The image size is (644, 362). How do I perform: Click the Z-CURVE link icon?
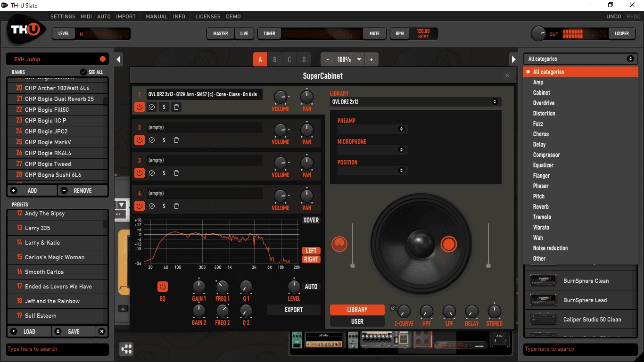point(393,308)
